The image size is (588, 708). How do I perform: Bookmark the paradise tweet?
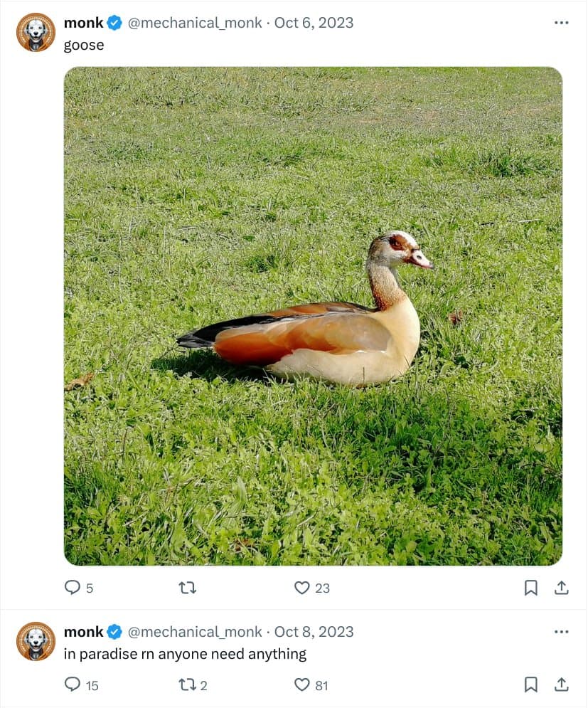531,685
